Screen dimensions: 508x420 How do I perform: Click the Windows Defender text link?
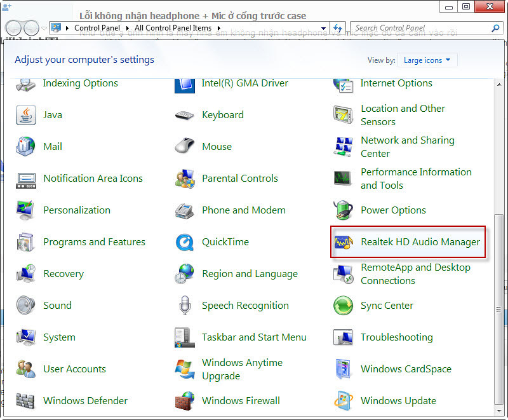coord(86,401)
